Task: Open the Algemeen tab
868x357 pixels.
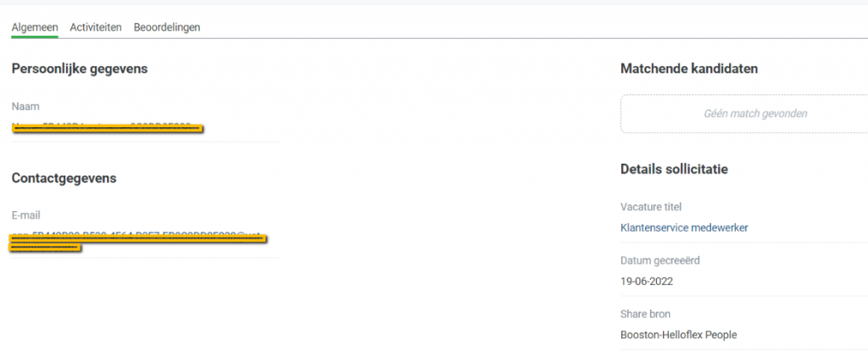Action: (34, 27)
